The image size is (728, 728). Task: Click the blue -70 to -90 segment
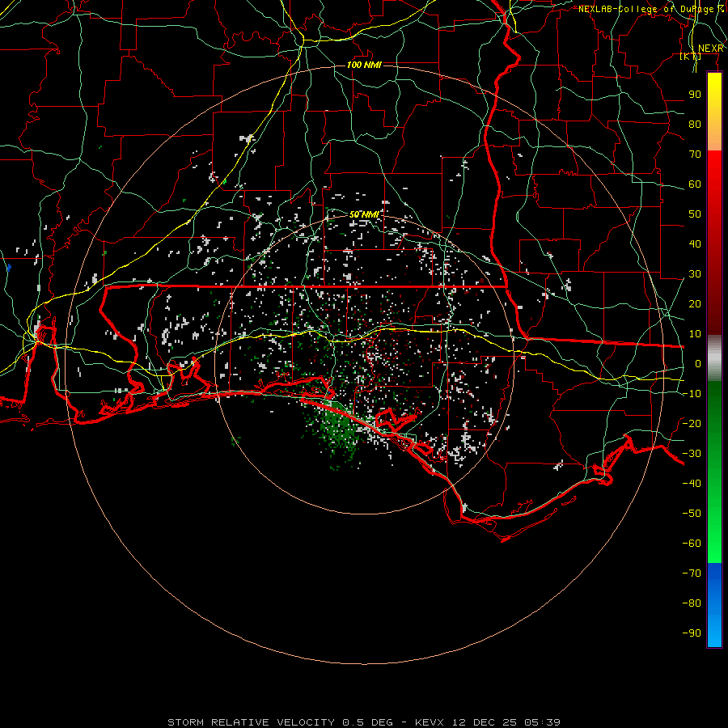(714, 605)
